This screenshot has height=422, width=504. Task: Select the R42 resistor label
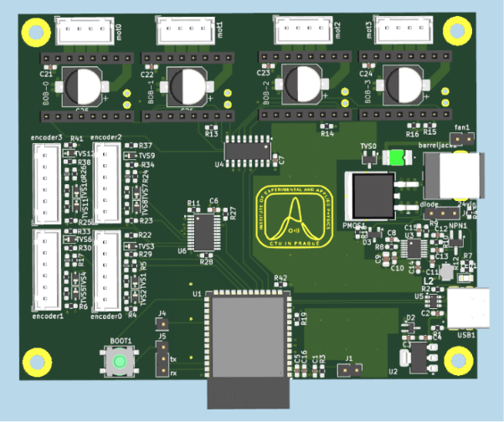281,278
